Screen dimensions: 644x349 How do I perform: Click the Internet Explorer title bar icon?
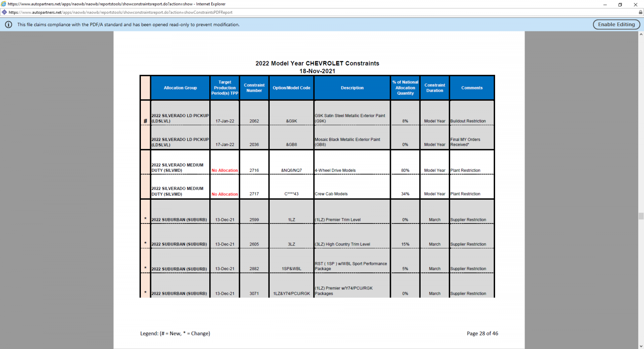click(4, 4)
